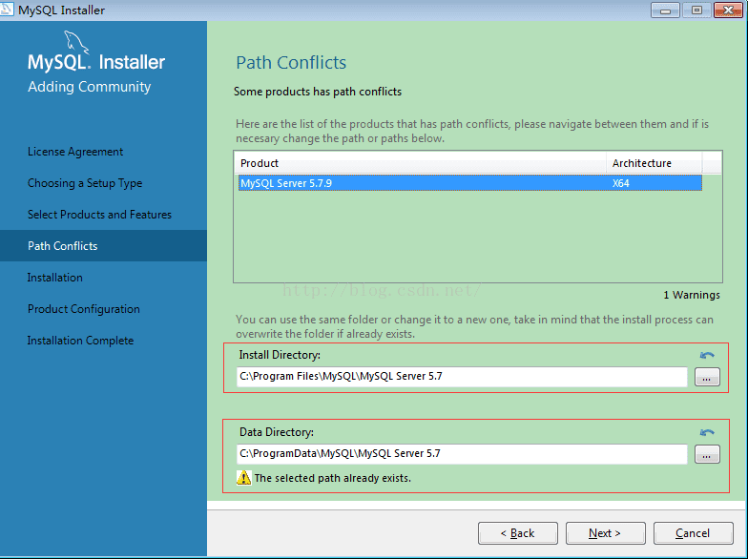
Task: Click the revert arrow for Install Directory
Action: [706, 355]
